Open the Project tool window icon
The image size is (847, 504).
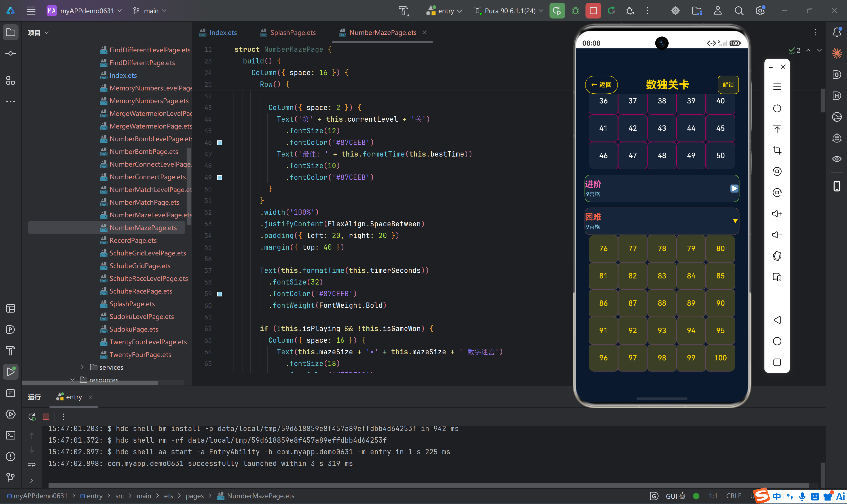pos(11,33)
